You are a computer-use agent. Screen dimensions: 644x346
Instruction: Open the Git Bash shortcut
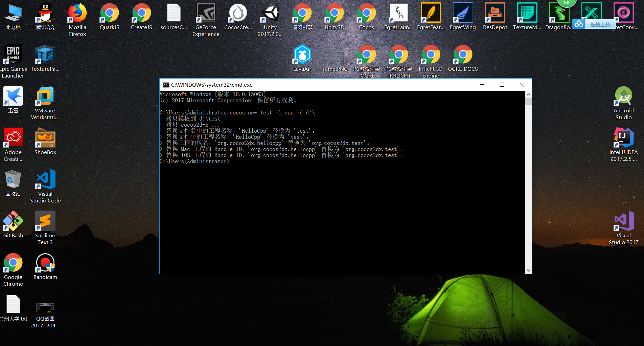pyautogui.click(x=13, y=225)
